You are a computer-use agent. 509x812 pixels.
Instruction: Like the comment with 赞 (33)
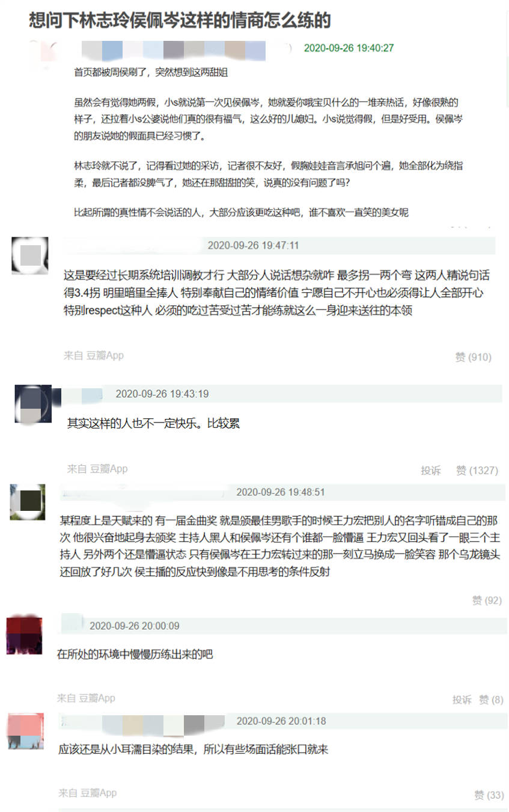[x=489, y=795]
